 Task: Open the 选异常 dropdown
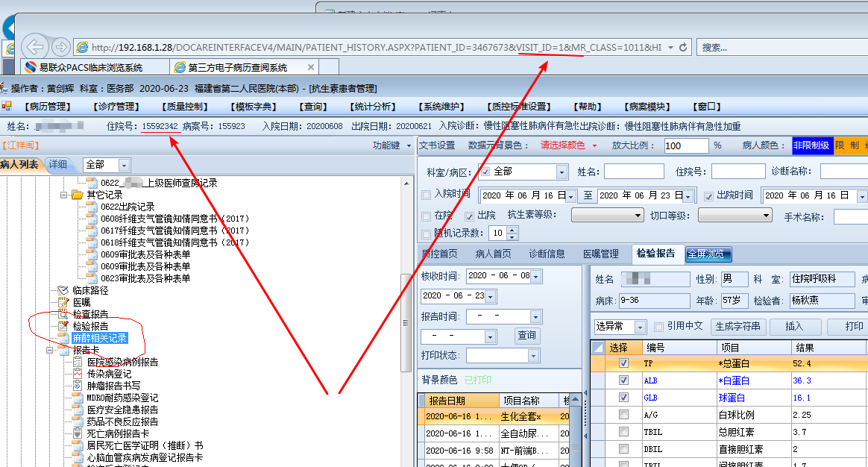640,327
